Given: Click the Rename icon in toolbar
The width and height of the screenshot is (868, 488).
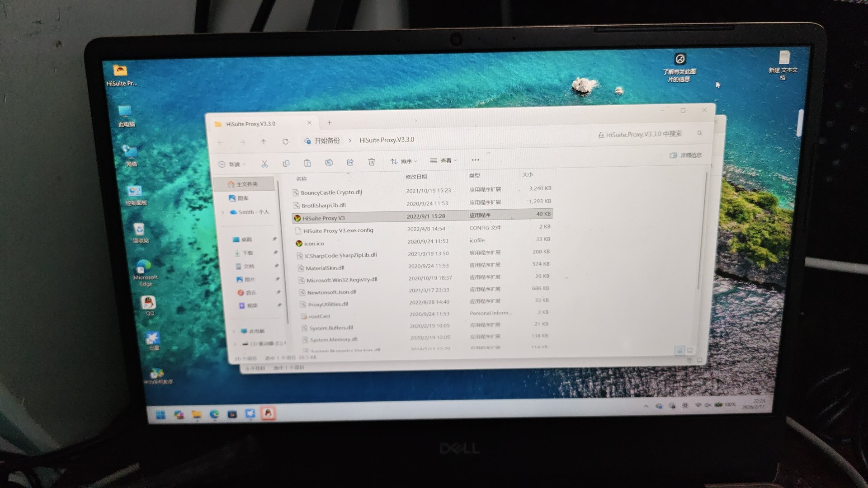Looking at the screenshot, I should tap(329, 163).
